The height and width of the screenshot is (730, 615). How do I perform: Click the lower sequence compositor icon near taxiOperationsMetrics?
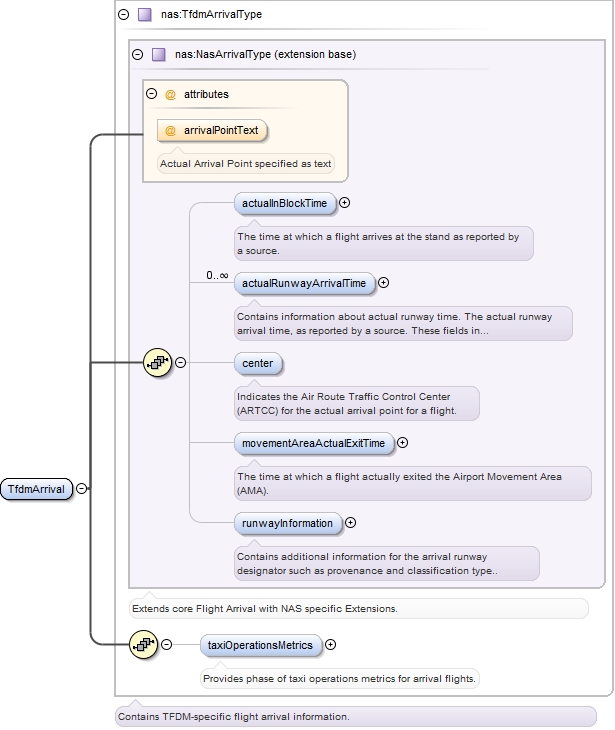pyautogui.click(x=144, y=645)
